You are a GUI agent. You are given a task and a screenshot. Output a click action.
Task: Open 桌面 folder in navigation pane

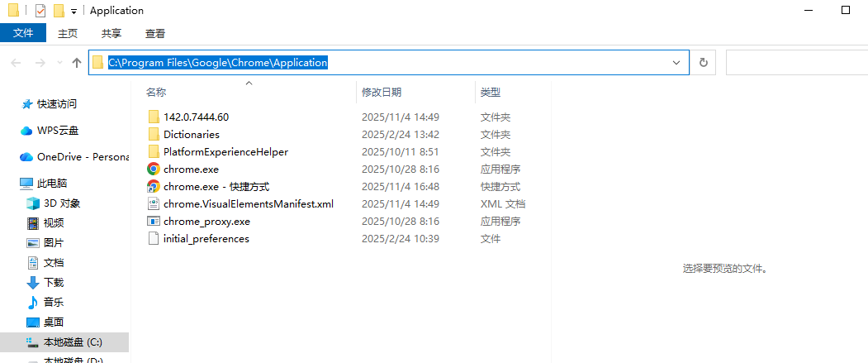tap(54, 322)
